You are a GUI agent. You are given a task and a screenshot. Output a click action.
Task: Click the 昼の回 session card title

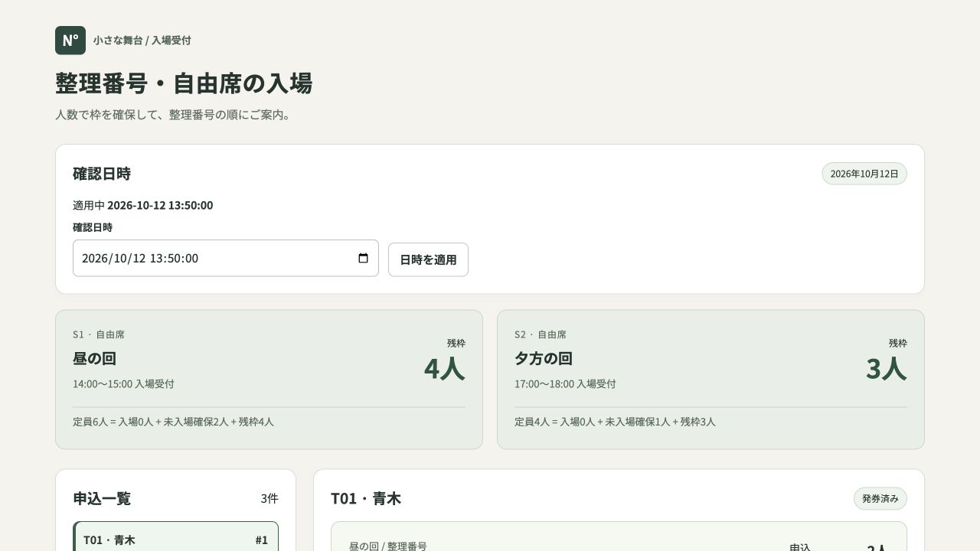[x=95, y=358]
